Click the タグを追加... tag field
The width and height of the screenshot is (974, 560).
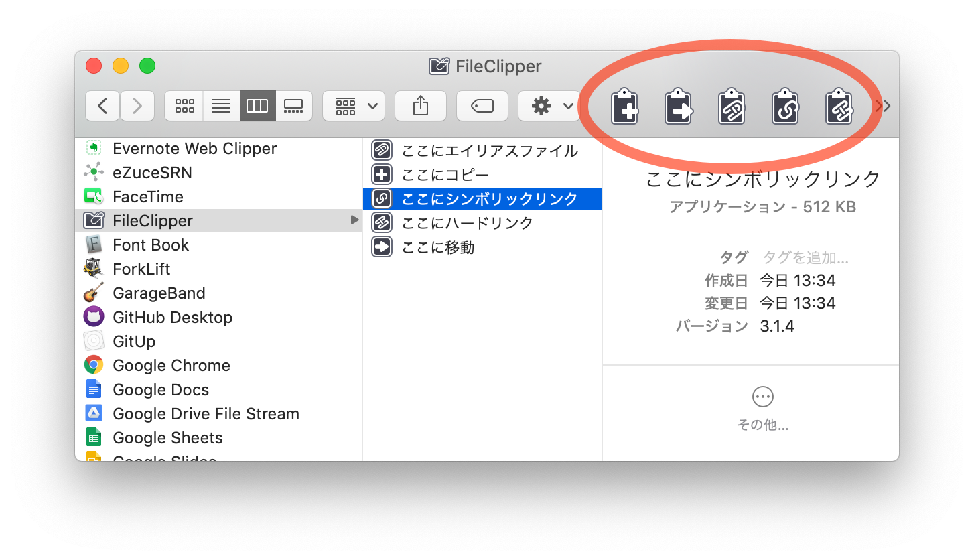[x=805, y=257]
